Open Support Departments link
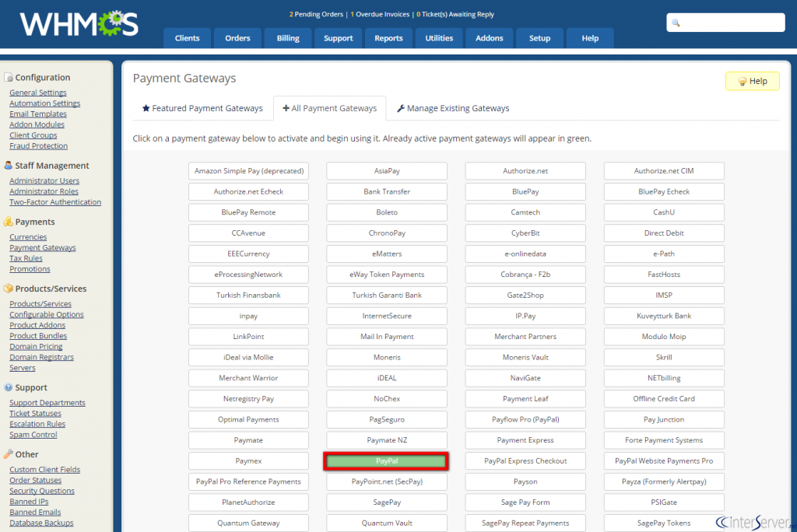This screenshot has width=797, height=532. click(47, 402)
